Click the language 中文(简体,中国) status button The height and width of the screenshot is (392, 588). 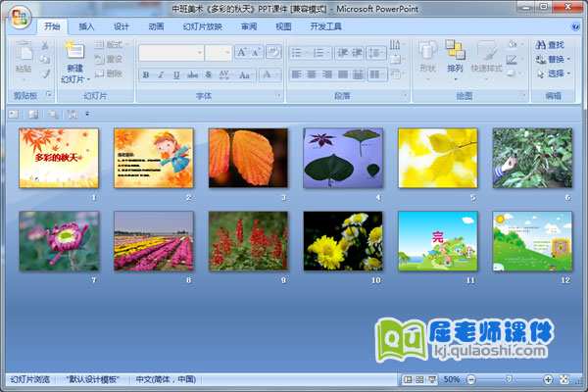[x=165, y=379]
